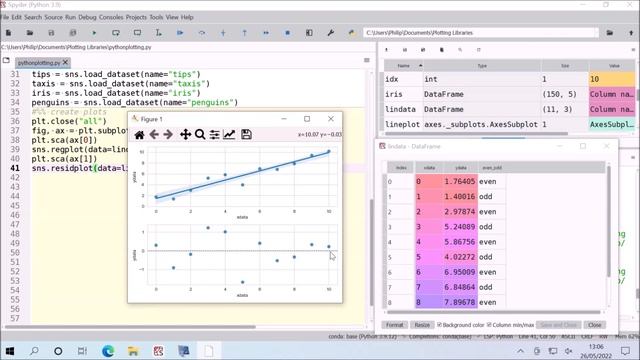Click the debugger step-over icon
The image size is (640, 360).
tap(202, 33)
